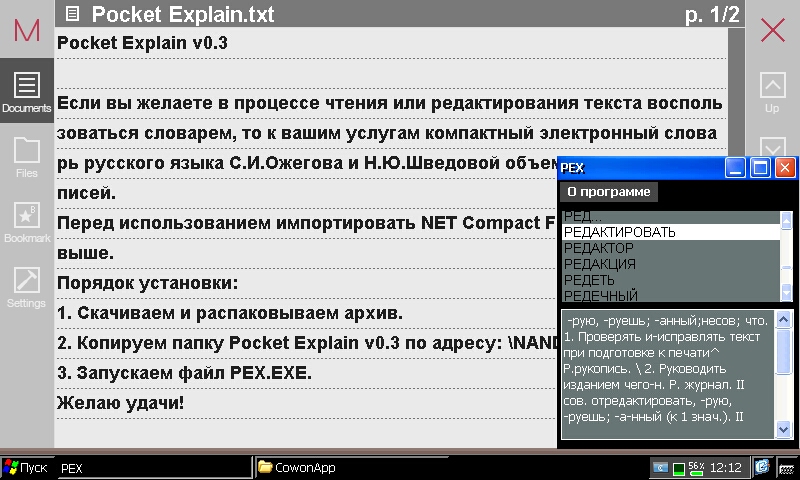Click the line Порядок установки:

tap(147, 283)
